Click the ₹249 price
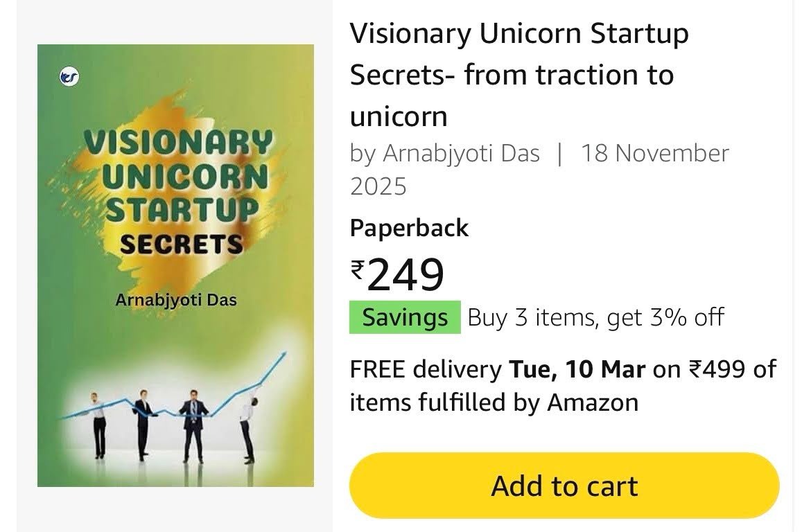This screenshot has height=532, width=811. 397,274
